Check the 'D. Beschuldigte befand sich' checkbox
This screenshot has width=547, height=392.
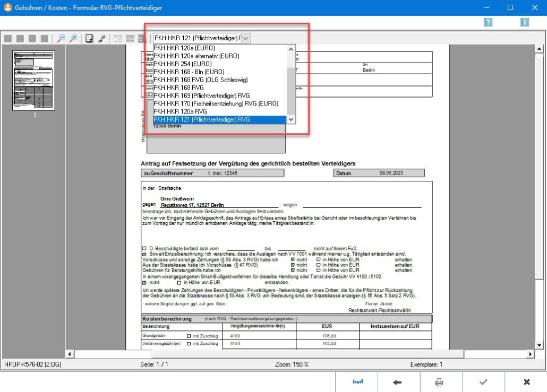point(144,248)
